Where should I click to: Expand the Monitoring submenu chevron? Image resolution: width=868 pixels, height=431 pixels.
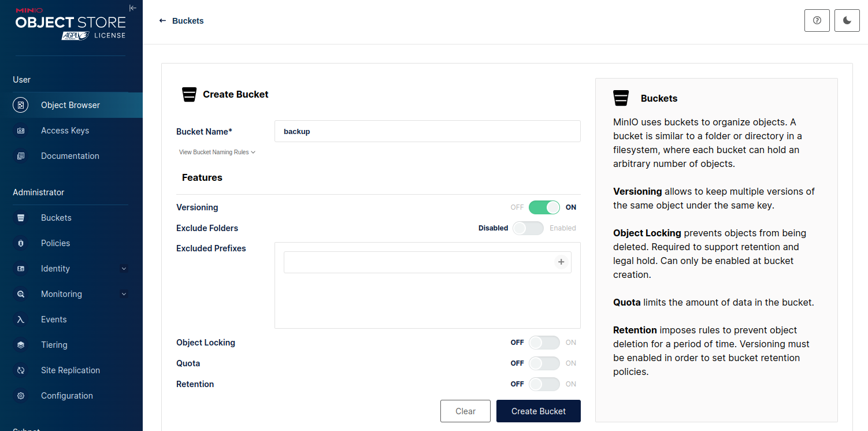click(124, 294)
